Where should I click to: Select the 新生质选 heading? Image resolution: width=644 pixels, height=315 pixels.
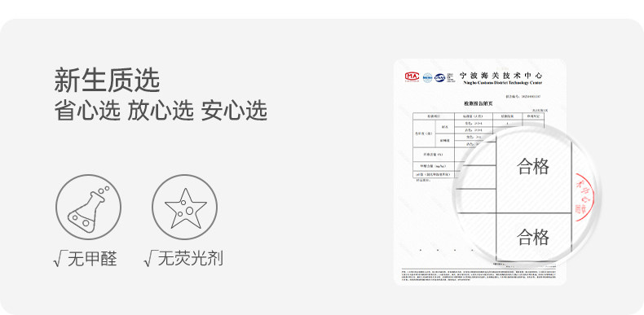(x=107, y=81)
